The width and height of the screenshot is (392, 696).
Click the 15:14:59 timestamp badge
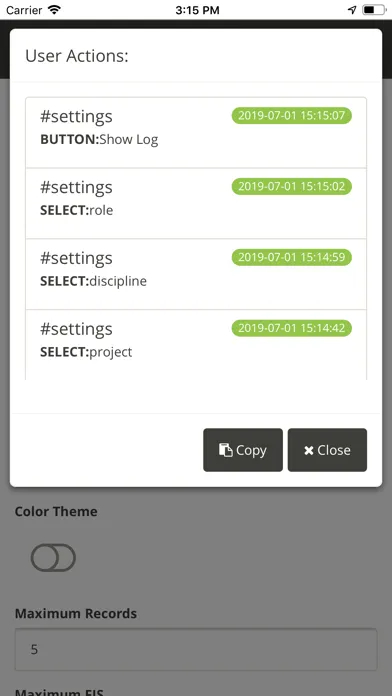pos(291,257)
